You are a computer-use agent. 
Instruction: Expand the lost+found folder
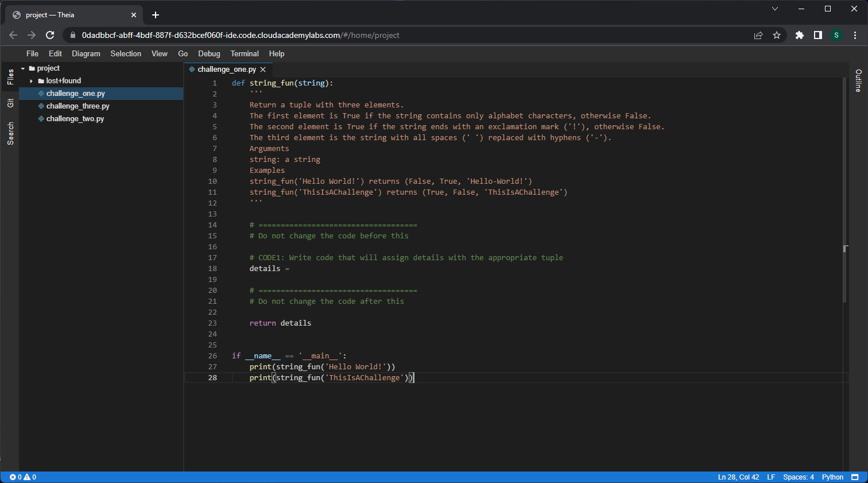click(32, 81)
